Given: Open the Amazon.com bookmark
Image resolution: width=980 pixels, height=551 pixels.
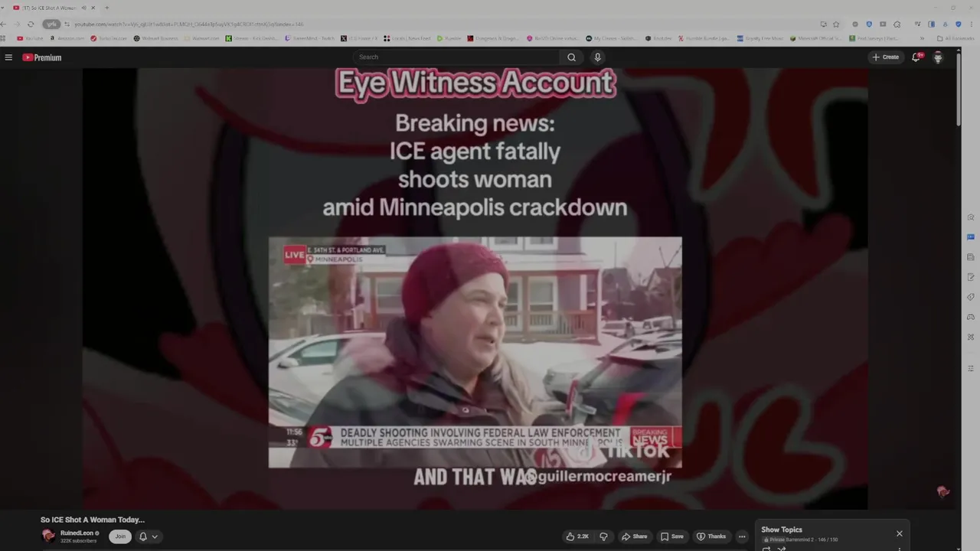Looking at the screenshot, I should pyautogui.click(x=67, y=38).
